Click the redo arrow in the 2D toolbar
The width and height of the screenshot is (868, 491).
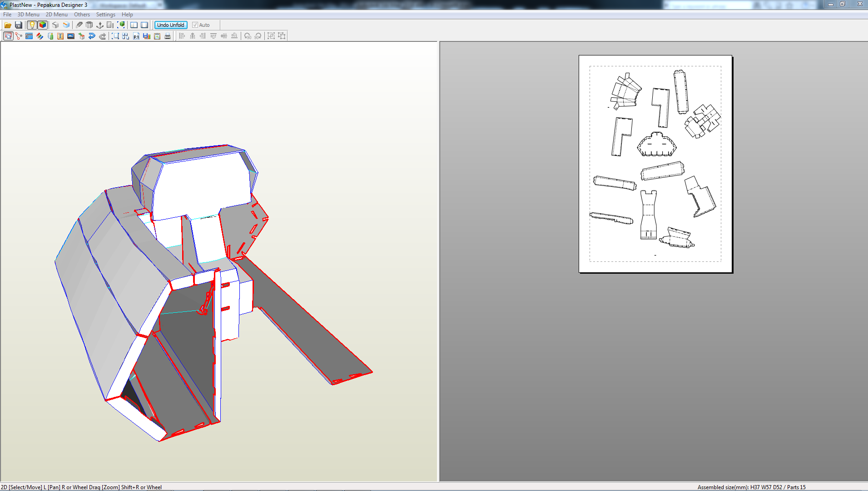102,36
